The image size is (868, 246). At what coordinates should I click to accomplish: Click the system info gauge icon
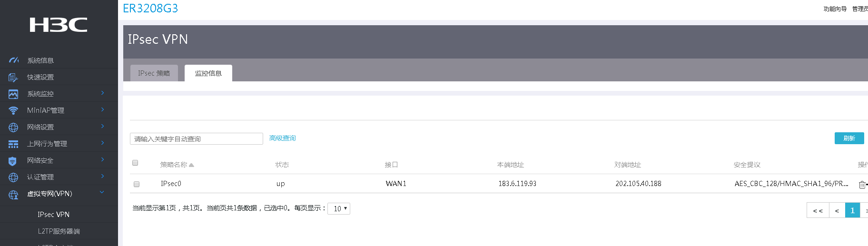13,60
